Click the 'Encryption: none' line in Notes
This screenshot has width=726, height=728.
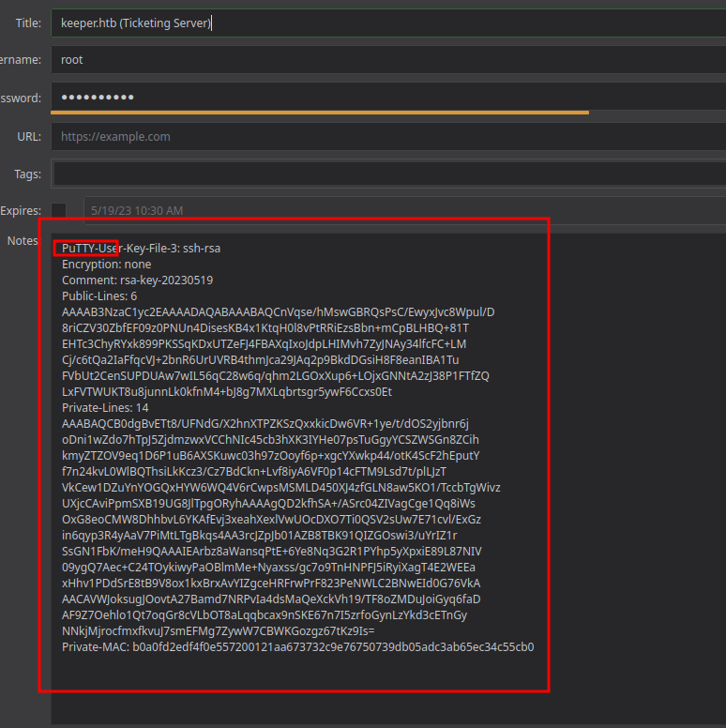(x=106, y=265)
